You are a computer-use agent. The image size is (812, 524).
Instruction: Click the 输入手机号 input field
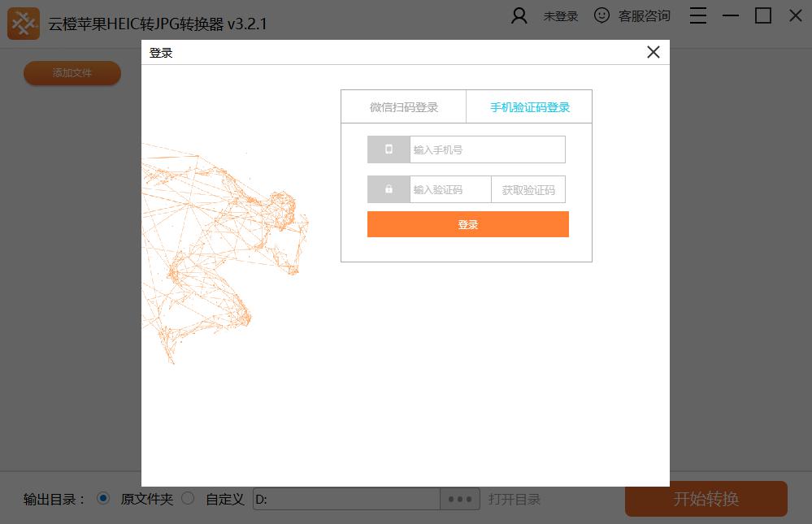[x=486, y=149]
